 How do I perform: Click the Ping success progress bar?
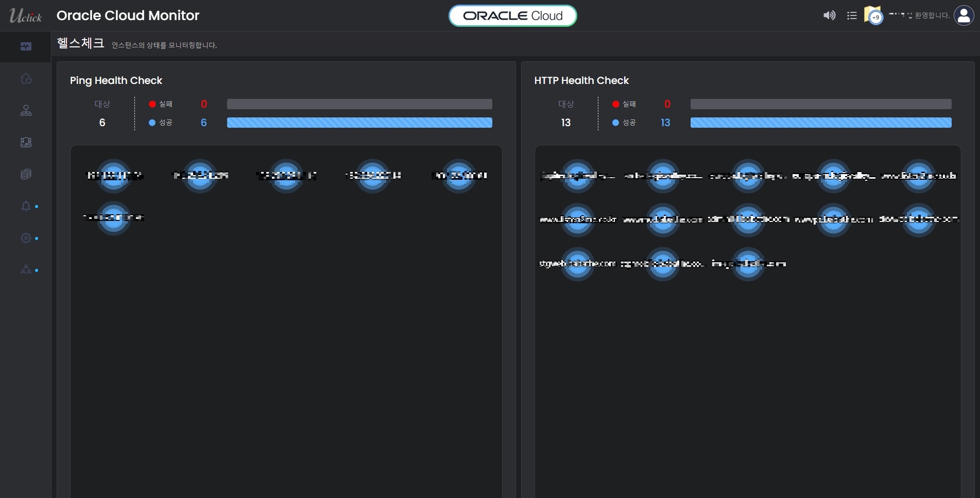pyautogui.click(x=359, y=123)
